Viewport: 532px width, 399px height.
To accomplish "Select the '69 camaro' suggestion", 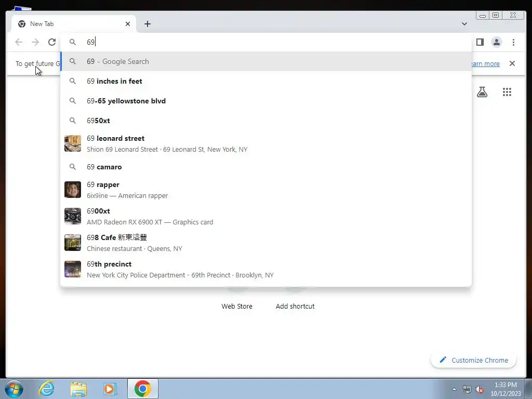I will tap(266, 167).
